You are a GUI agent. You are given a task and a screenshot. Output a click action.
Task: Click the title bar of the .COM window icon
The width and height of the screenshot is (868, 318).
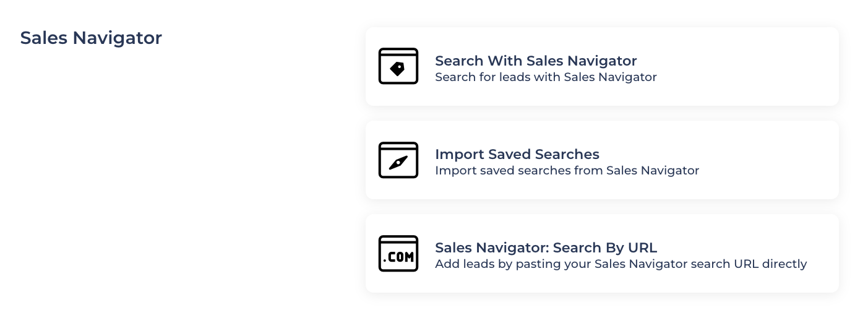398,239
